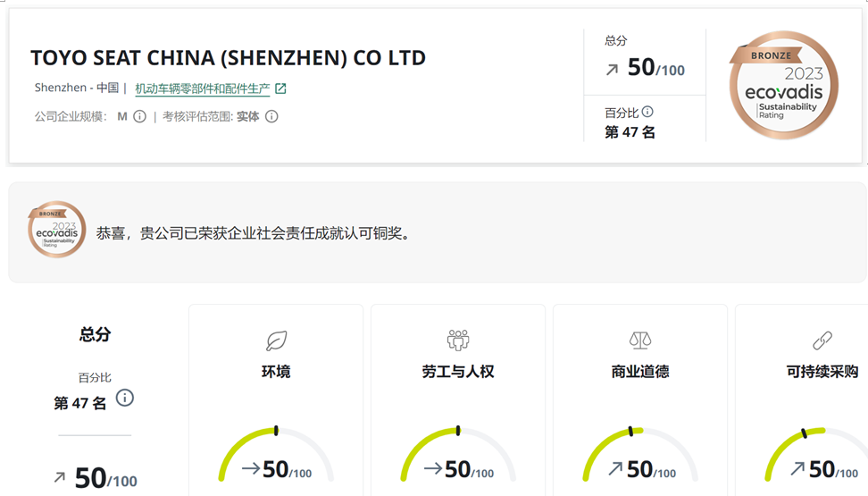Click the 商业道德 gauge showing 50/100
Viewport: 868px width, 496px height.
click(640, 454)
